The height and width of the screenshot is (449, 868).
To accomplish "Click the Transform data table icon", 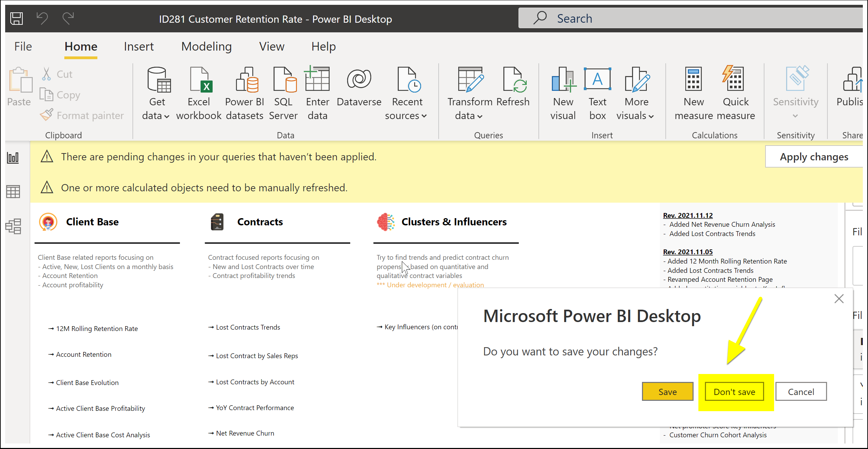I will tap(470, 80).
